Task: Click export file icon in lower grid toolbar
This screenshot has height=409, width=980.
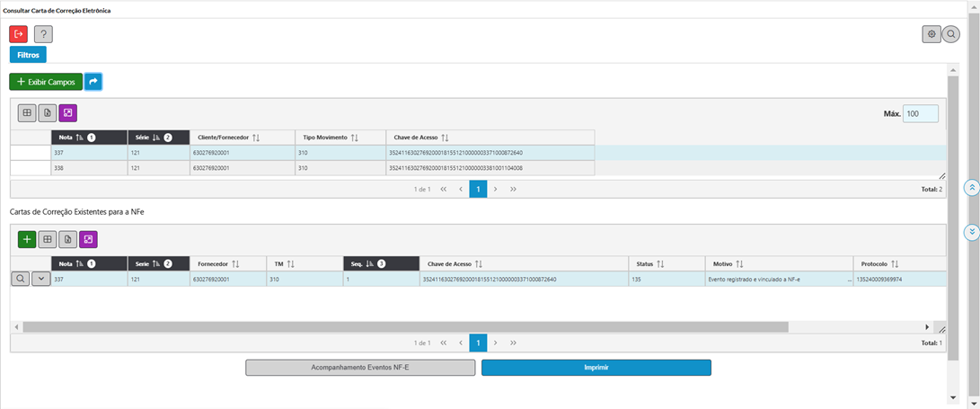Action: coord(68,239)
